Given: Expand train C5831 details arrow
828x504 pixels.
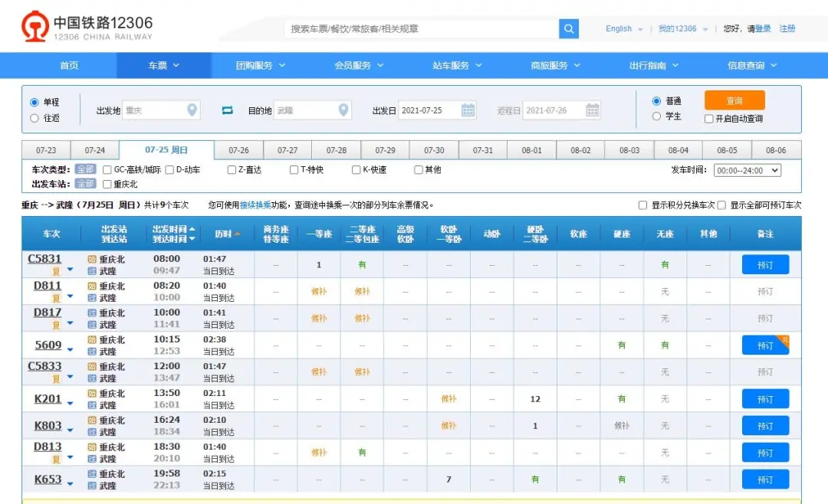Looking at the screenshot, I should pos(70,270).
